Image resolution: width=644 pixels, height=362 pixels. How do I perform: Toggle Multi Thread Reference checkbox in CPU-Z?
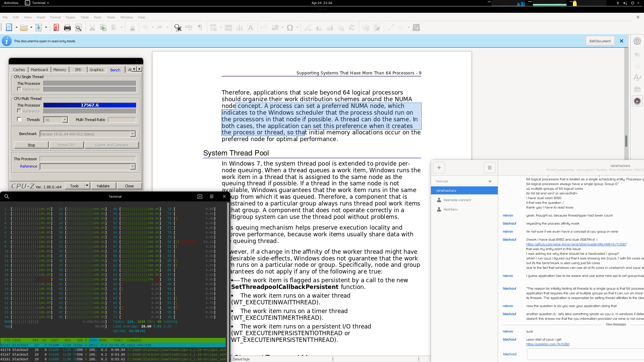coord(19,111)
